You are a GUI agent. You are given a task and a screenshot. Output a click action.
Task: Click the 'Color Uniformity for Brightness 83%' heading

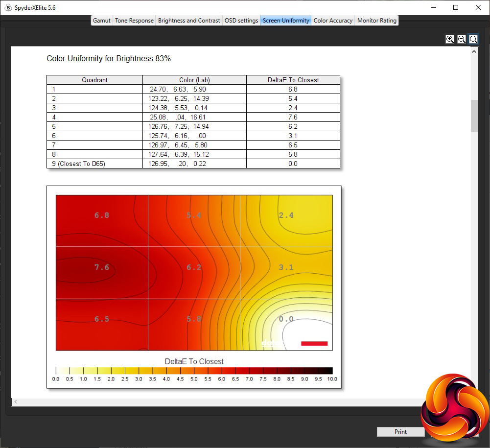pyautogui.click(x=109, y=59)
